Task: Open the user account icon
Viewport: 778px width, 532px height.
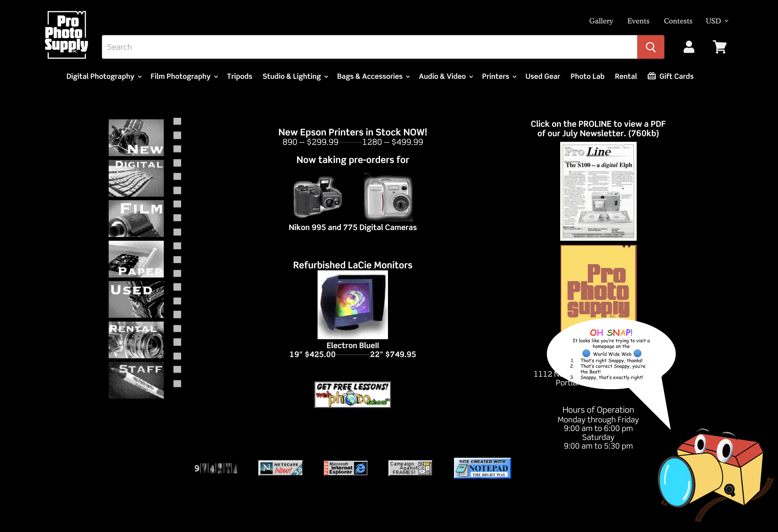Action: (689, 47)
